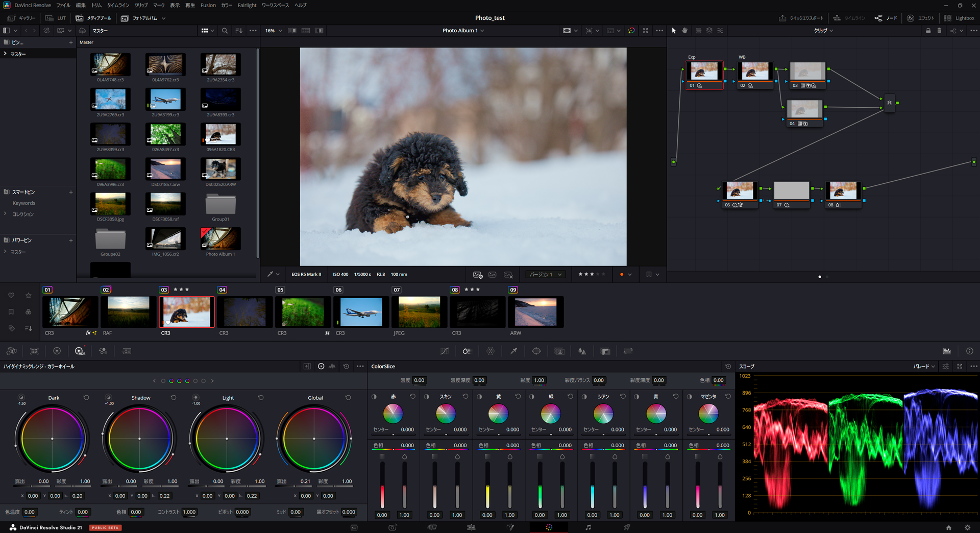Toggle the ノード (Node) panel
Image resolution: width=980 pixels, height=533 pixels.
click(x=886, y=18)
